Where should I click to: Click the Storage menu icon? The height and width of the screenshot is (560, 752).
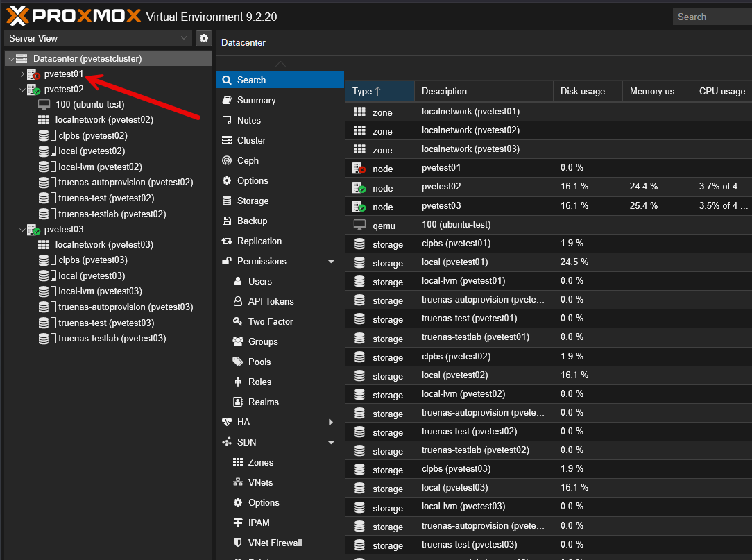227,201
